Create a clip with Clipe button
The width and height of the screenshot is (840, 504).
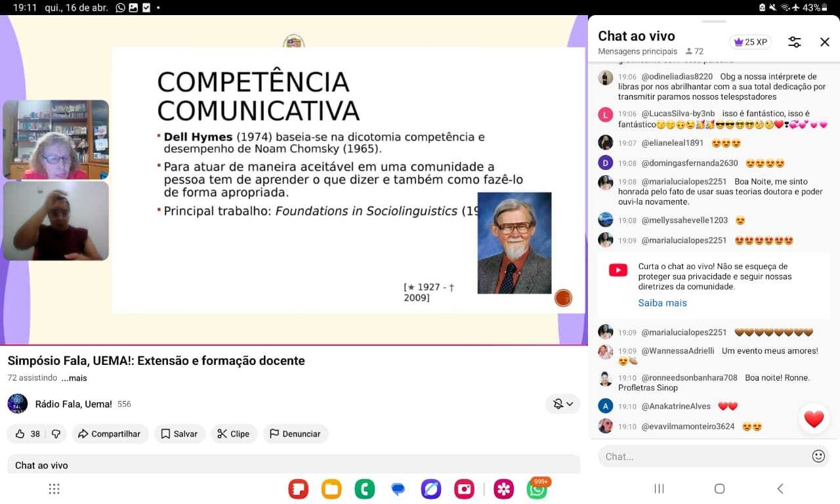tap(234, 434)
